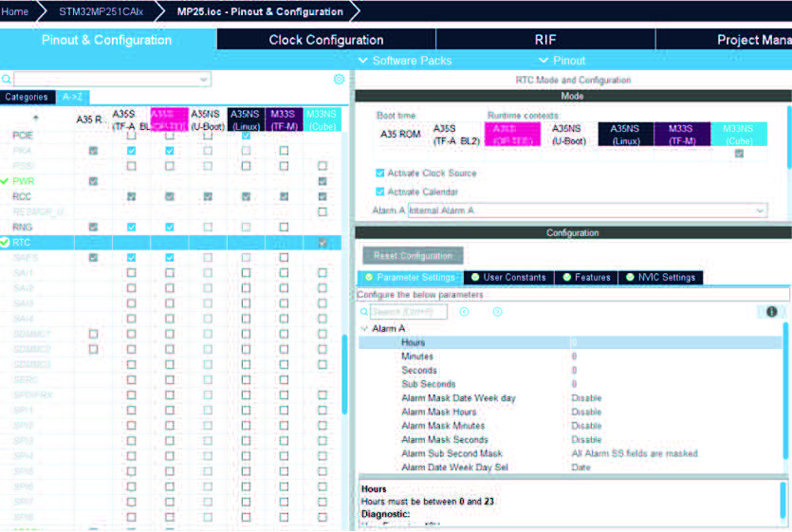Select Alarm Mask Date Week day parameter

click(x=458, y=398)
